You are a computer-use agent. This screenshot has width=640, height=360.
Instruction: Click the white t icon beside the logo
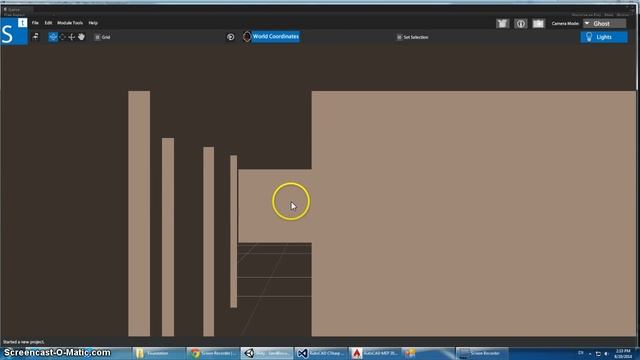click(22, 23)
